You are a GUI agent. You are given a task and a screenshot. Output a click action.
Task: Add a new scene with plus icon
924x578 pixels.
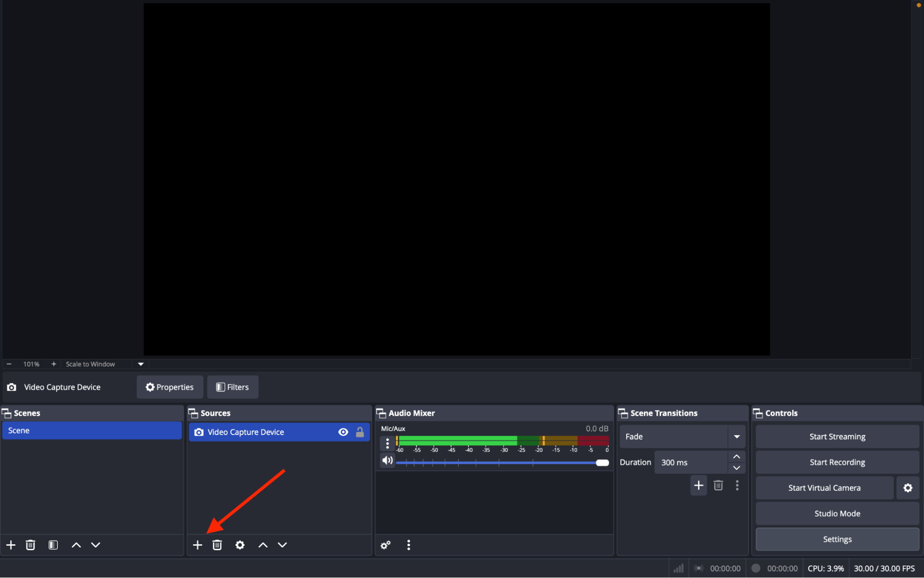(x=11, y=545)
